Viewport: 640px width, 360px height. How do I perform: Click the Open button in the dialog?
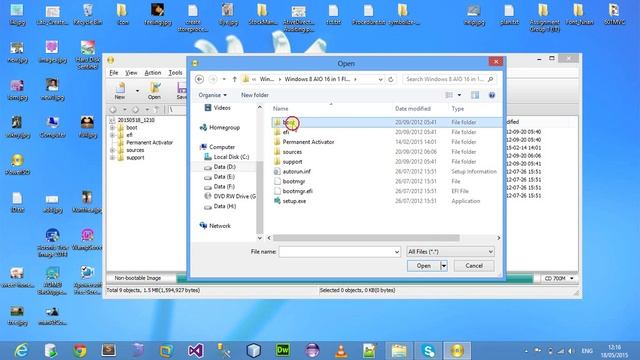(423, 266)
